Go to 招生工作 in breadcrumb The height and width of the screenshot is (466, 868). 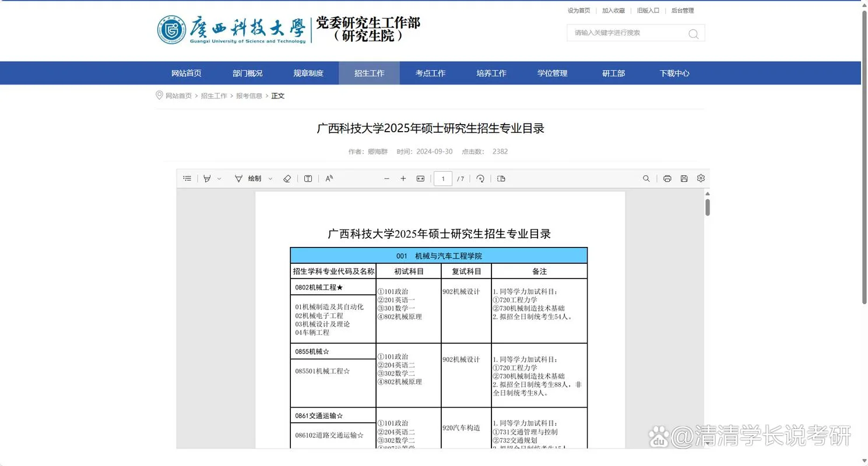[x=214, y=96]
